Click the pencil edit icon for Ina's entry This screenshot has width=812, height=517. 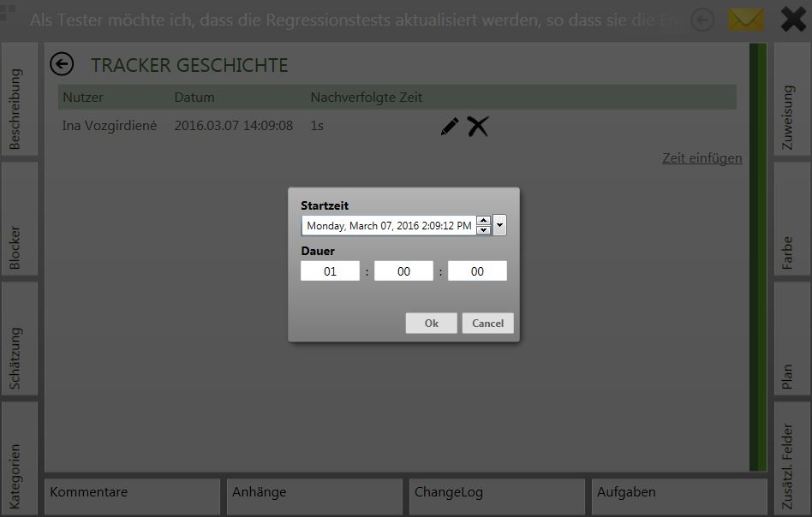(x=449, y=127)
